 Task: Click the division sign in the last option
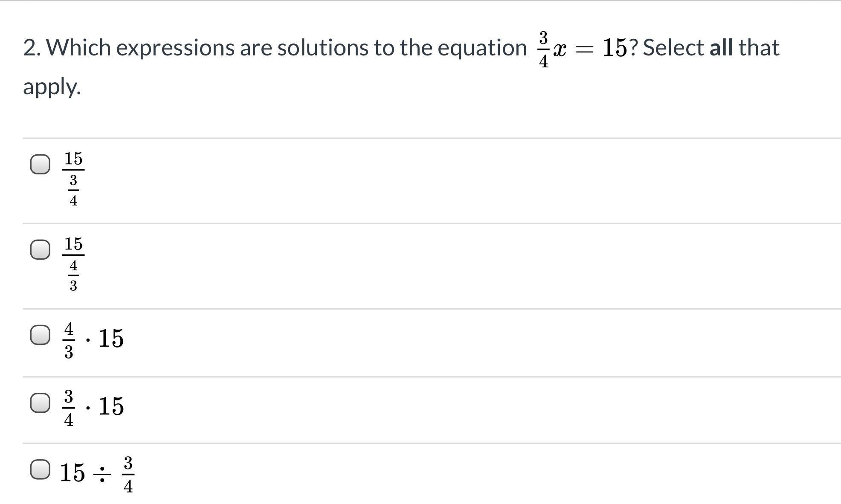click(x=102, y=474)
